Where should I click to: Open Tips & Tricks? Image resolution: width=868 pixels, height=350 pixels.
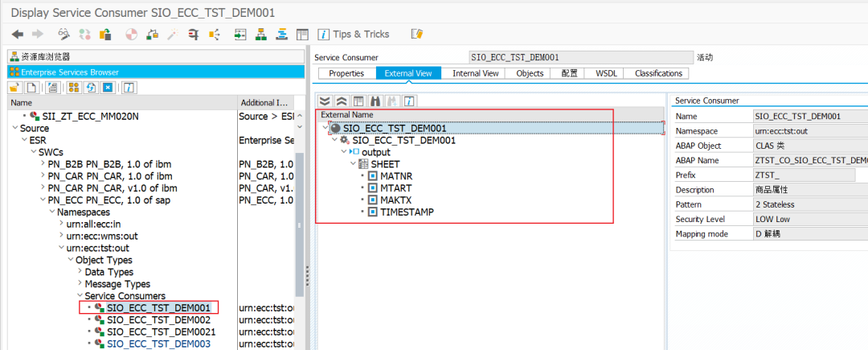tap(354, 35)
